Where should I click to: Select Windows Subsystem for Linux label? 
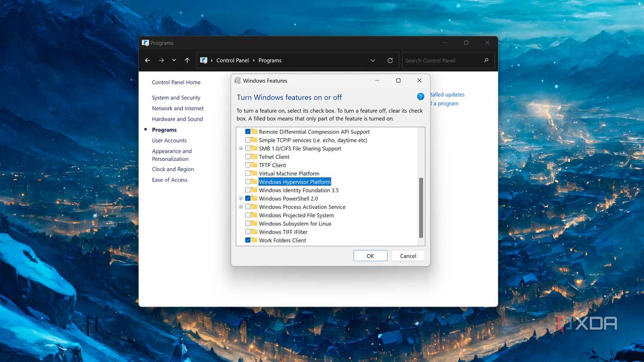(295, 223)
